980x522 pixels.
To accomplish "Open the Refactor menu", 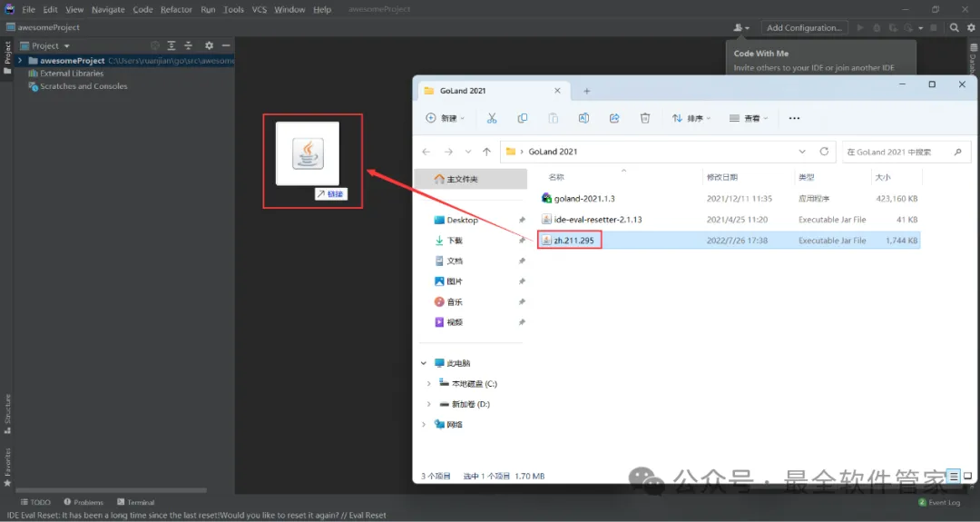I will pyautogui.click(x=176, y=9).
